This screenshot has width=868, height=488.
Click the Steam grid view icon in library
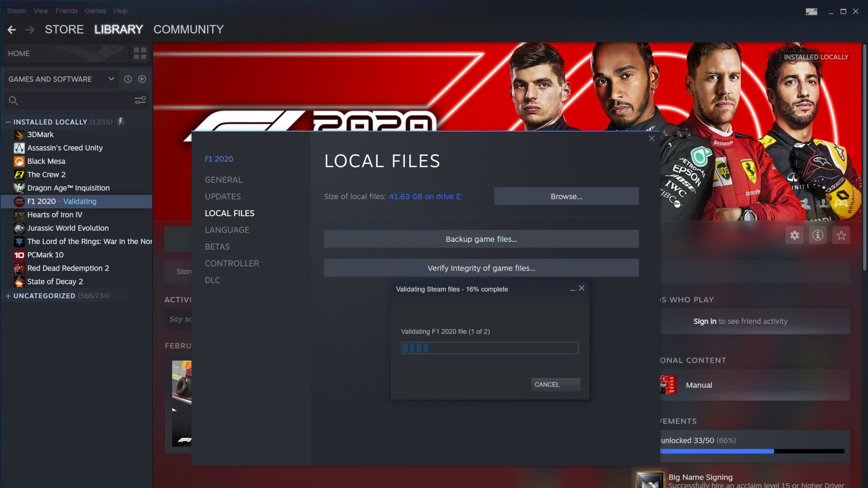(140, 53)
